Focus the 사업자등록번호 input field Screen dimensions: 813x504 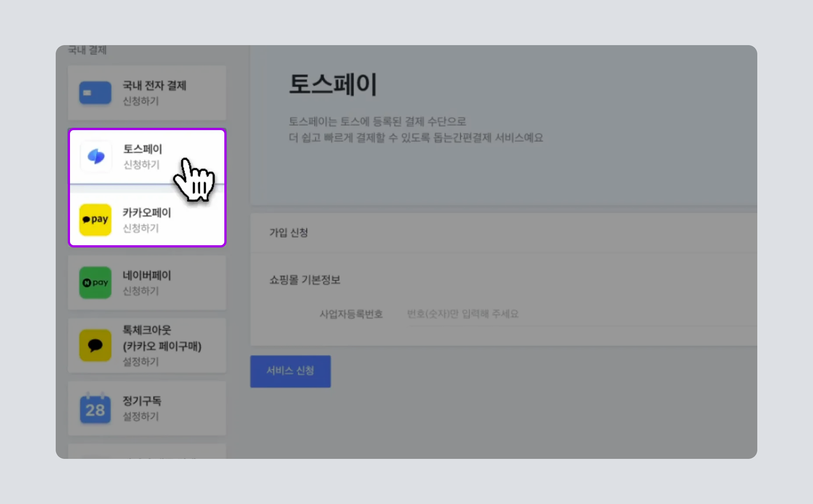pos(582,314)
